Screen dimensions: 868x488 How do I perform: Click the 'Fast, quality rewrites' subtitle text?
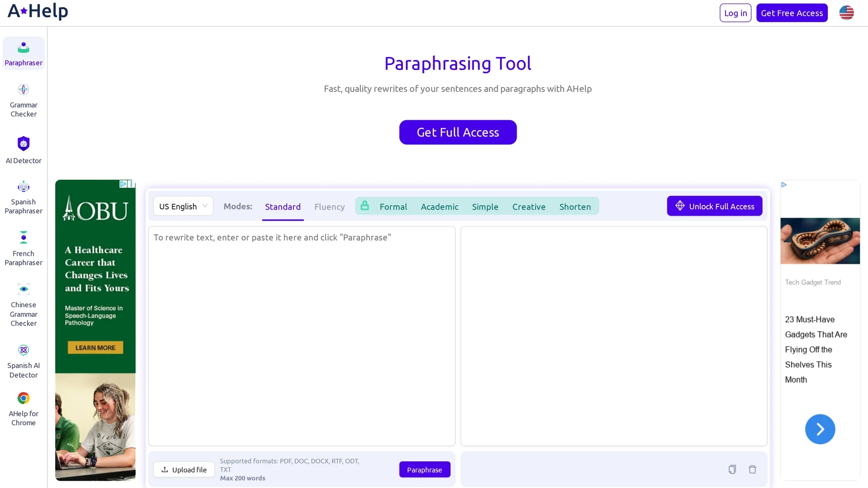click(458, 89)
